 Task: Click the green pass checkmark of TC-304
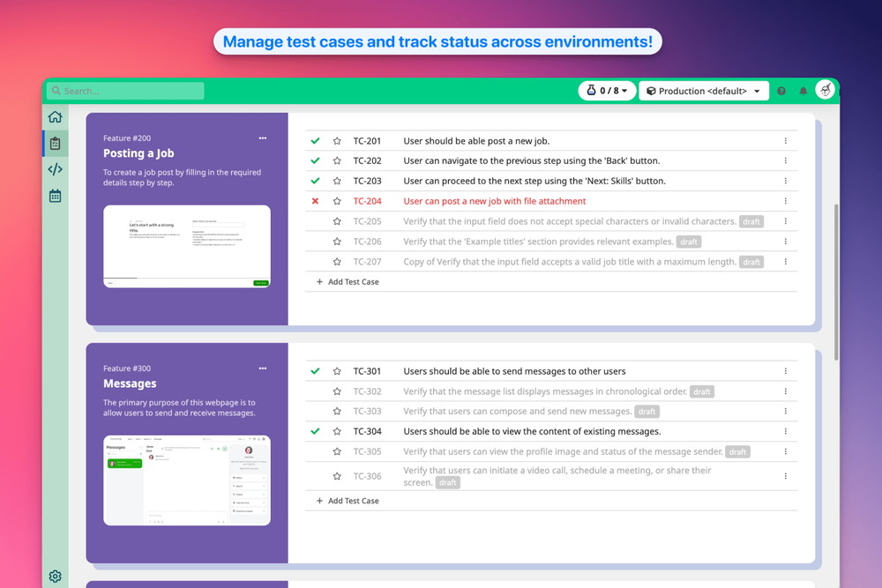click(315, 432)
